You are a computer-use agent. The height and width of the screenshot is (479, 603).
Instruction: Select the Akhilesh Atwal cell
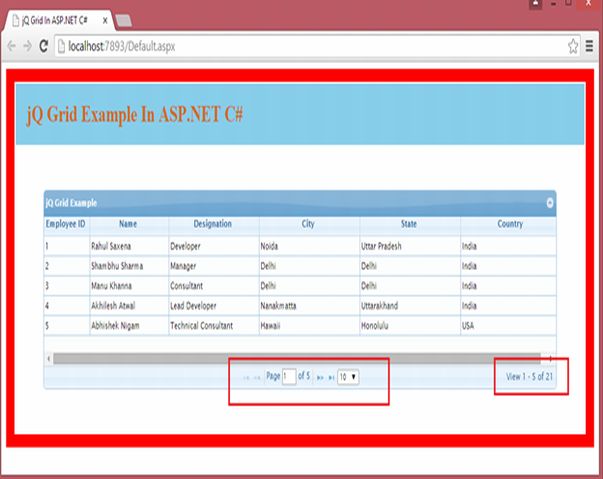[x=129, y=306]
